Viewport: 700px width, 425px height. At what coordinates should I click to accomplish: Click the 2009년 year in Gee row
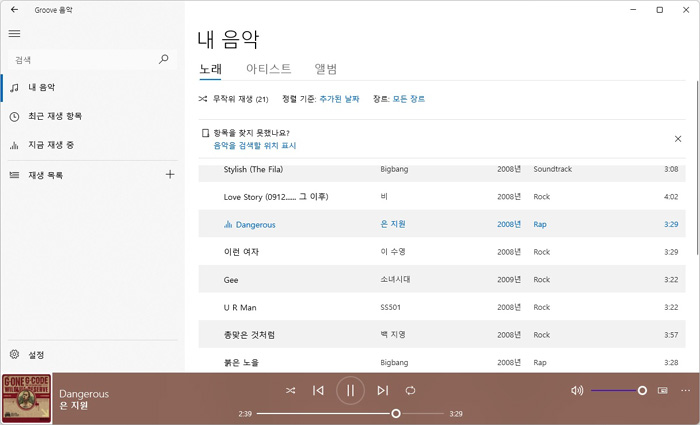click(509, 279)
